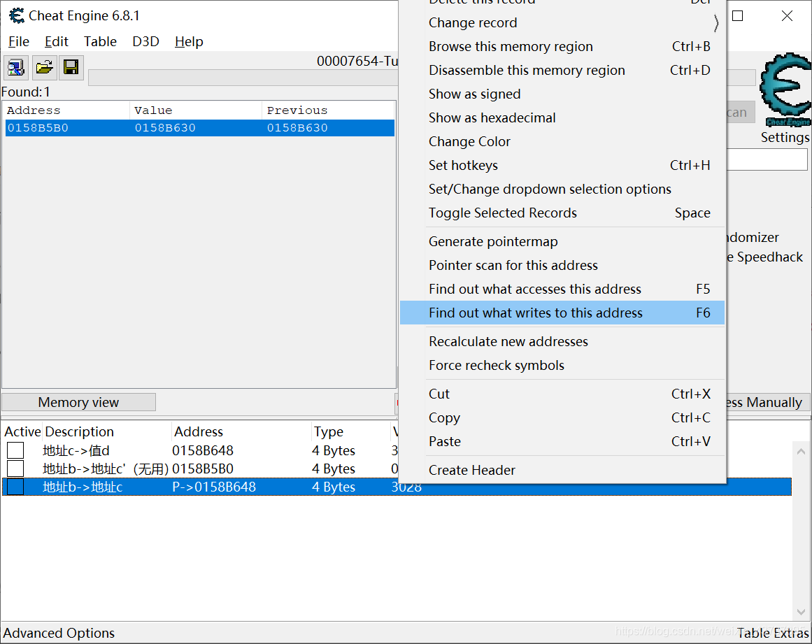This screenshot has height=644, width=812.
Task: Tick the Active box for selected 地址b->地址c row
Action: pos(15,487)
